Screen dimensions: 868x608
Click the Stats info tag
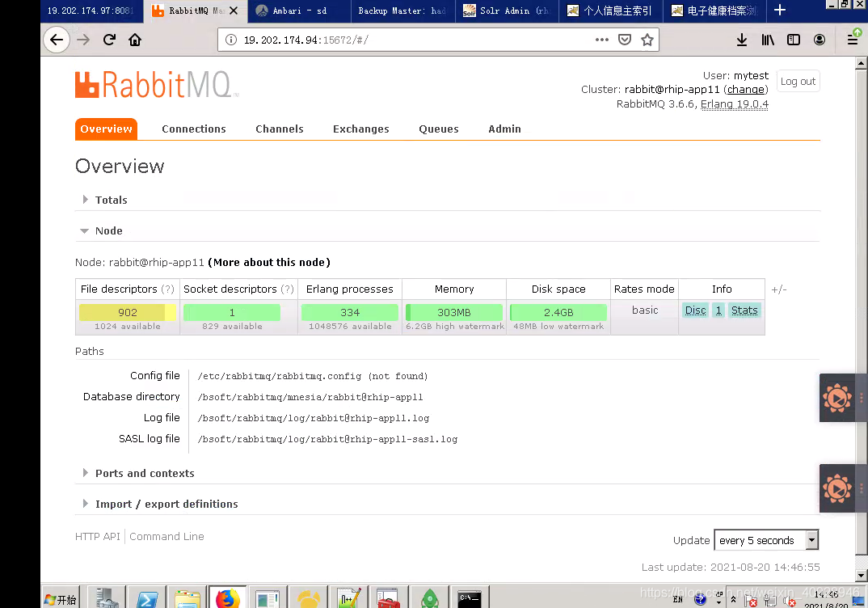pyautogui.click(x=744, y=310)
